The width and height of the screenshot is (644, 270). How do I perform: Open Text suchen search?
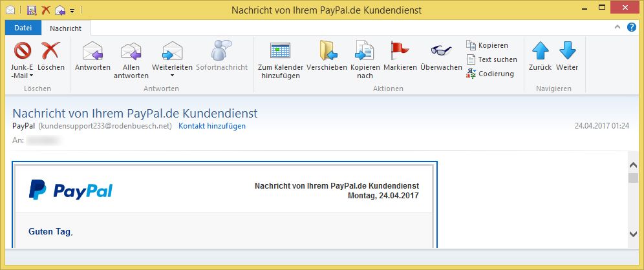tap(491, 59)
